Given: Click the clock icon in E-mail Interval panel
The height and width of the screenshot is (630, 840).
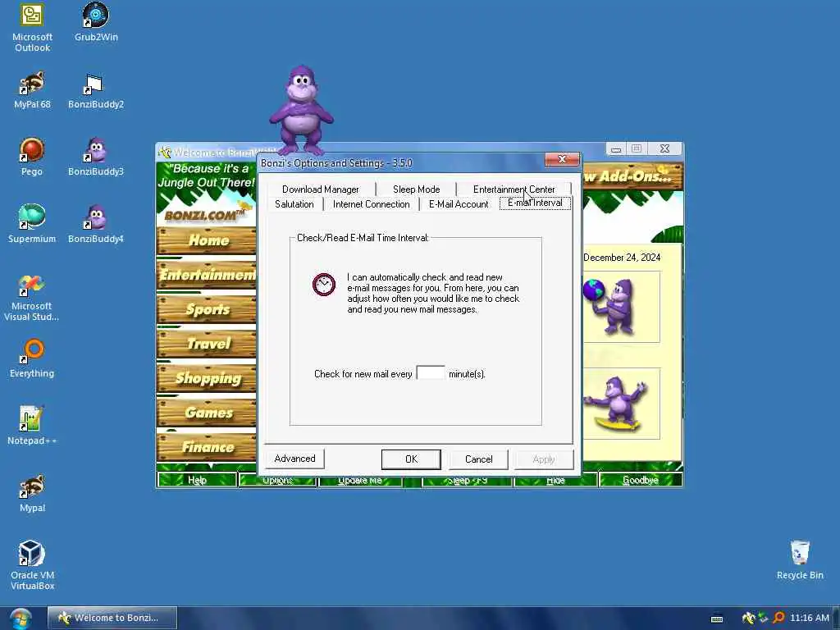Looking at the screenshot, I should [324, 285].
